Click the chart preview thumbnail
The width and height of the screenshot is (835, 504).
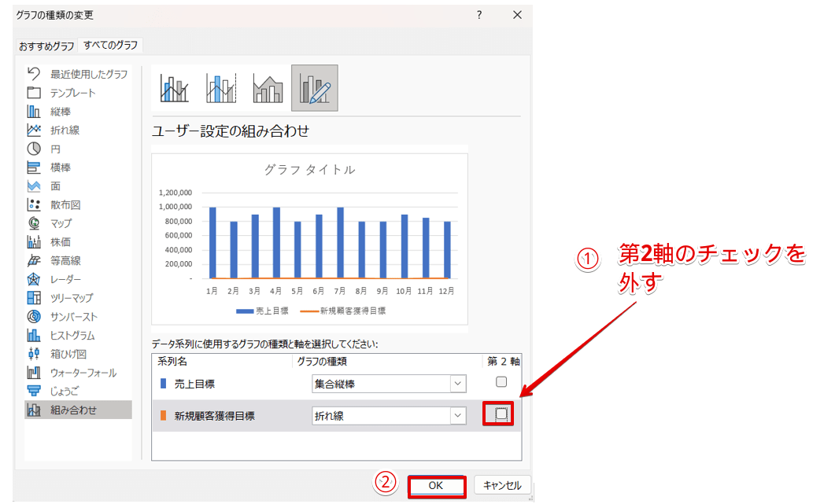point(309,239)
